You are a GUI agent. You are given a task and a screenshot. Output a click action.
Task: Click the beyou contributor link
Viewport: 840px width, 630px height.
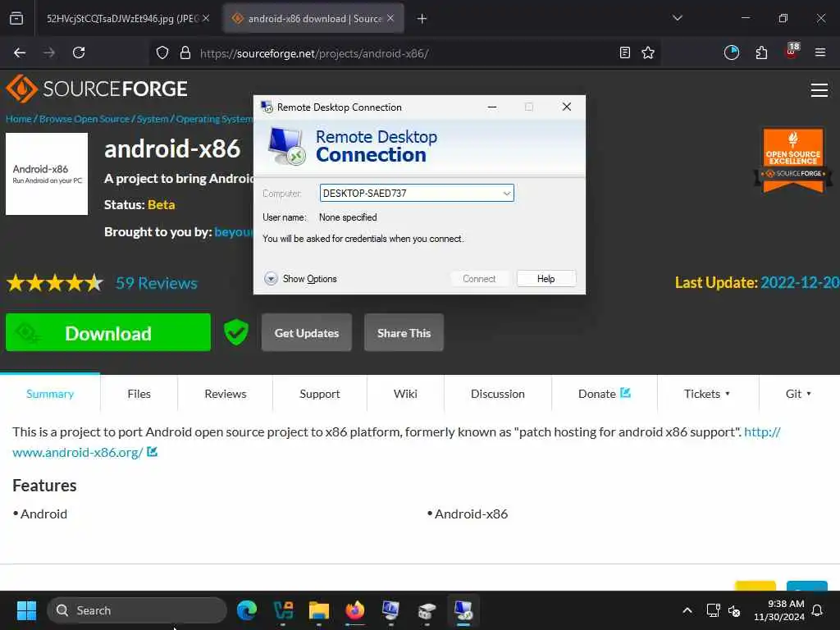[234, 232]
